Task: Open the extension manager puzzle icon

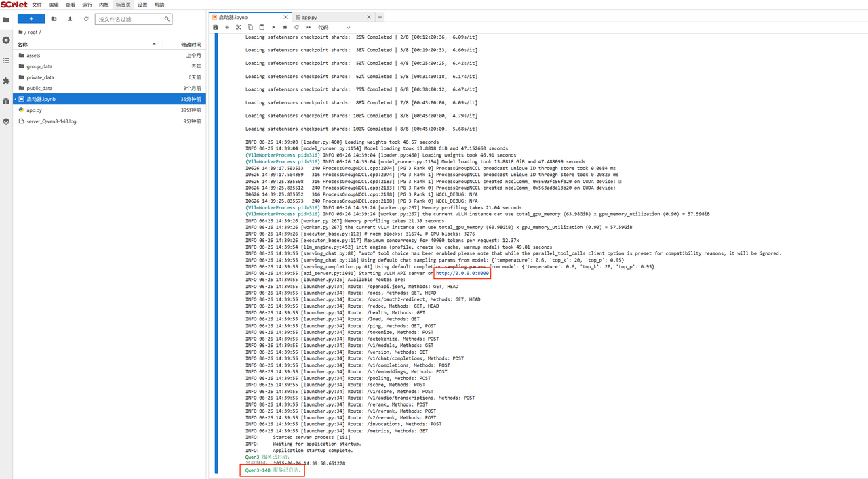Action: (x=6, y=81)
